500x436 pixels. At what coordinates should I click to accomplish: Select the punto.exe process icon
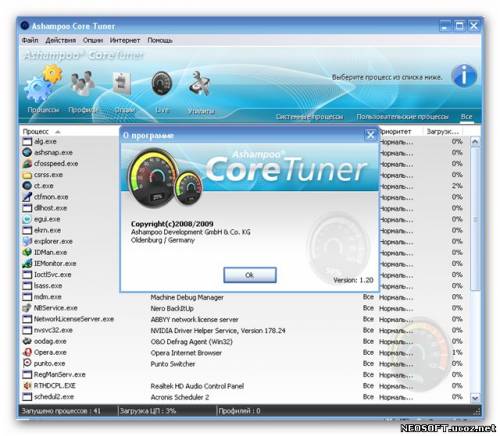[x=27, y=363]
